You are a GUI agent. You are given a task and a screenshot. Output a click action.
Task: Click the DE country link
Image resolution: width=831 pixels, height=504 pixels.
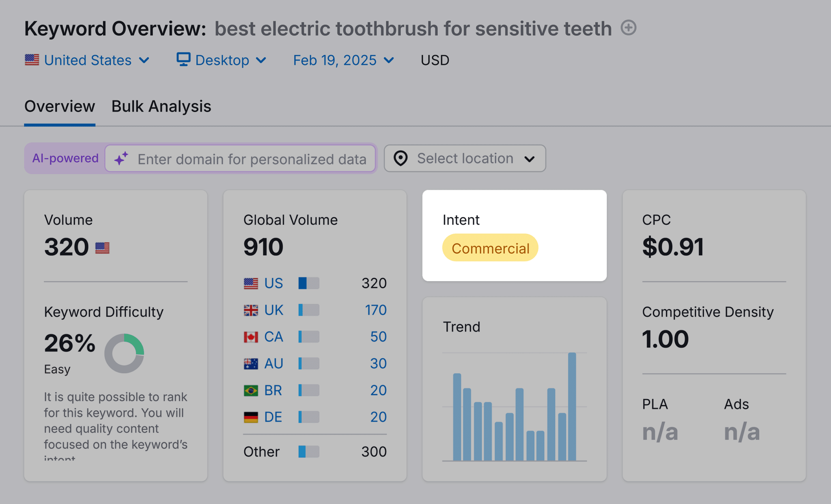(273, 417)
